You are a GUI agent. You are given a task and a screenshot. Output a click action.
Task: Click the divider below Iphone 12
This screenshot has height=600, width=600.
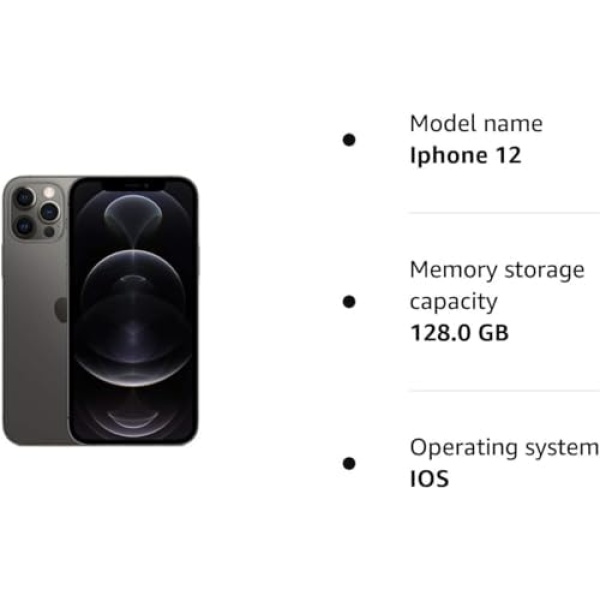click(x=504, y=213)
